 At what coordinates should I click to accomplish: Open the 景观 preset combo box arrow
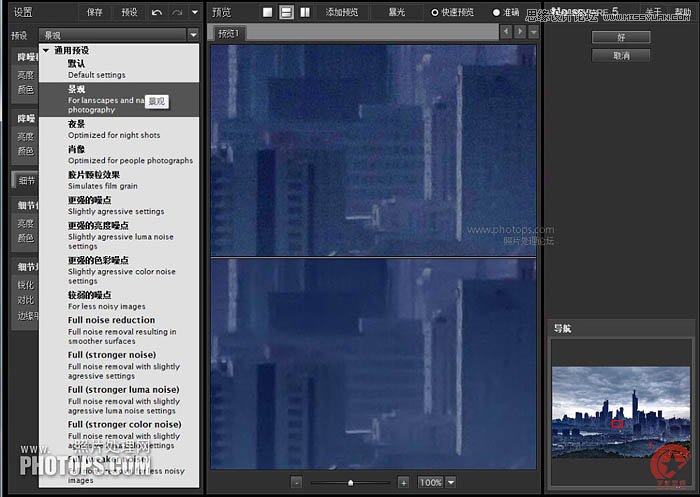tap(193, 35)
